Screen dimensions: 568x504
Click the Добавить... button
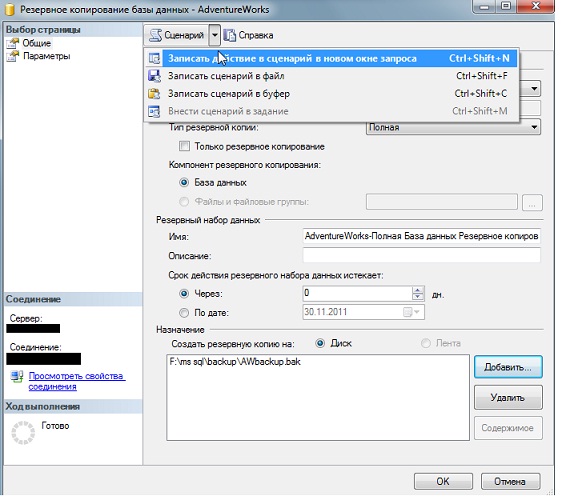[508, 367]
